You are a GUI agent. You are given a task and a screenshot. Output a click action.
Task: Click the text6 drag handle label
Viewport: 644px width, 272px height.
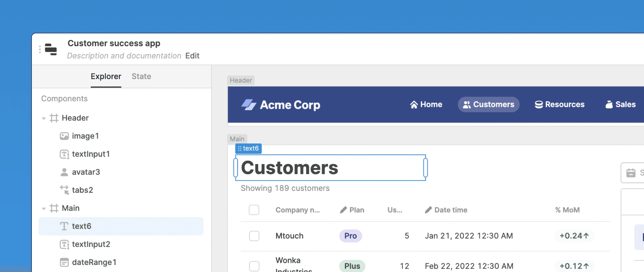[x=248, y=149]
